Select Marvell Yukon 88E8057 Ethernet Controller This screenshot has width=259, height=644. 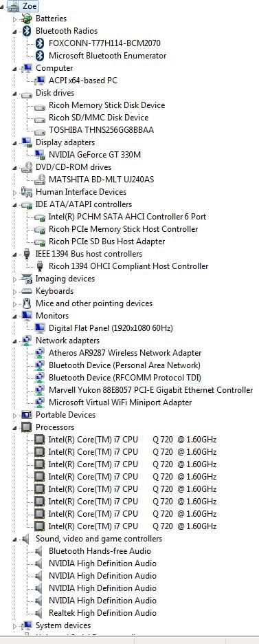tap(151, 389)
